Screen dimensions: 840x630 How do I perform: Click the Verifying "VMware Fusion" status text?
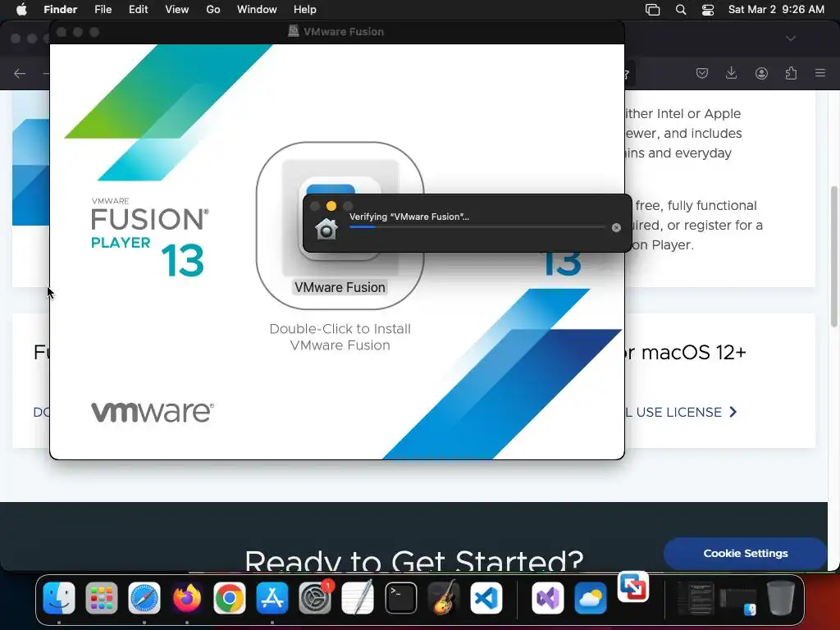point(409,217)
